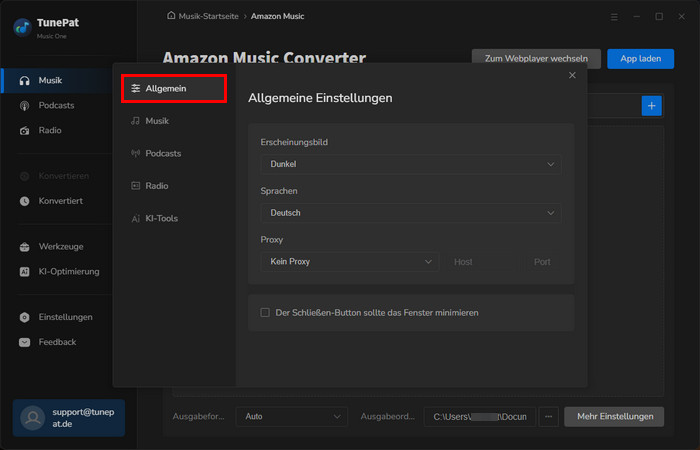Select Allgemein settings tab

pos(174,88)
